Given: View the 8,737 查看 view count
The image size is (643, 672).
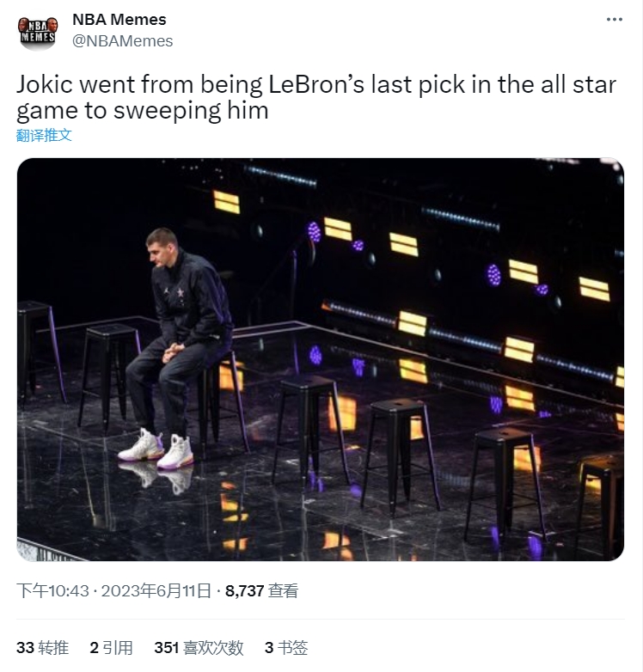Looking at the screenshot, I should 261,590.
